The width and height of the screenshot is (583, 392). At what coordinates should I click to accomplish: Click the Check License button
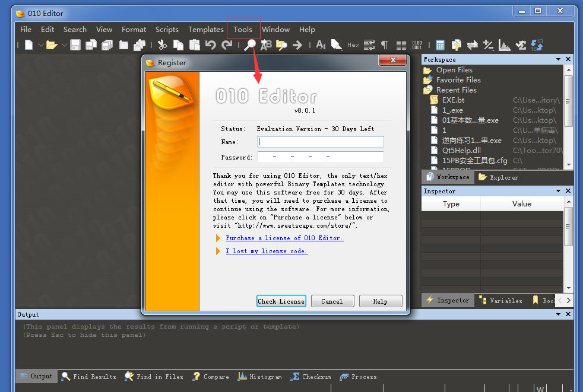281,301
